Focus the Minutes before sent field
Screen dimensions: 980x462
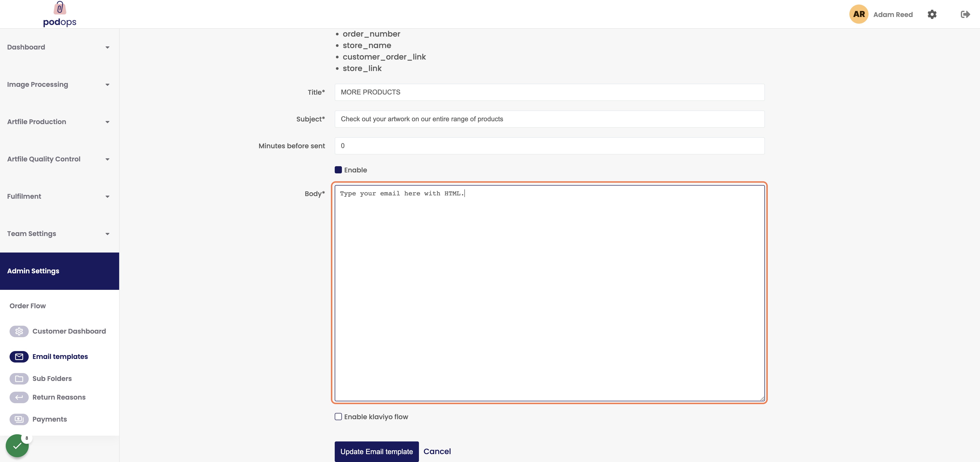click(x=549, y=146)
